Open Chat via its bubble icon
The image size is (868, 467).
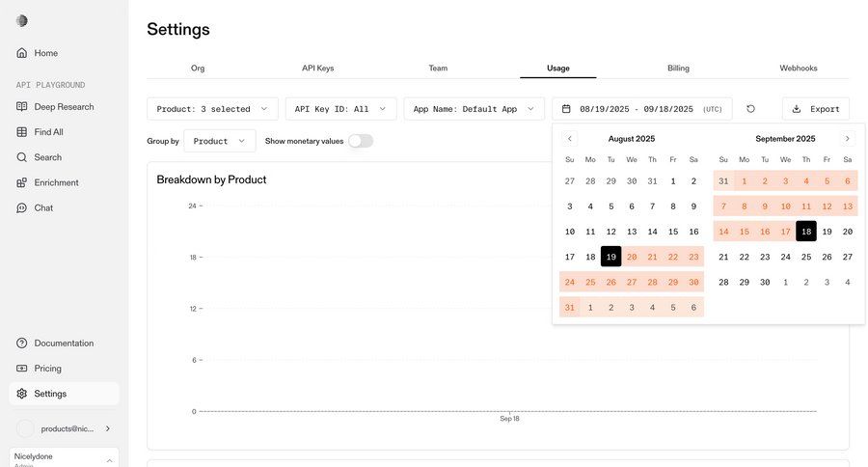pos(22,207)
